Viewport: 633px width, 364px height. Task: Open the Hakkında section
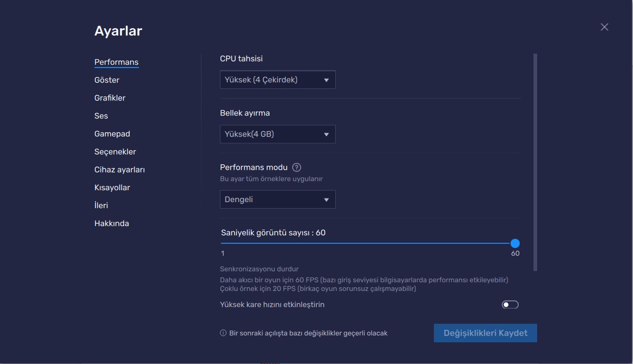click(x=112, y=223)
